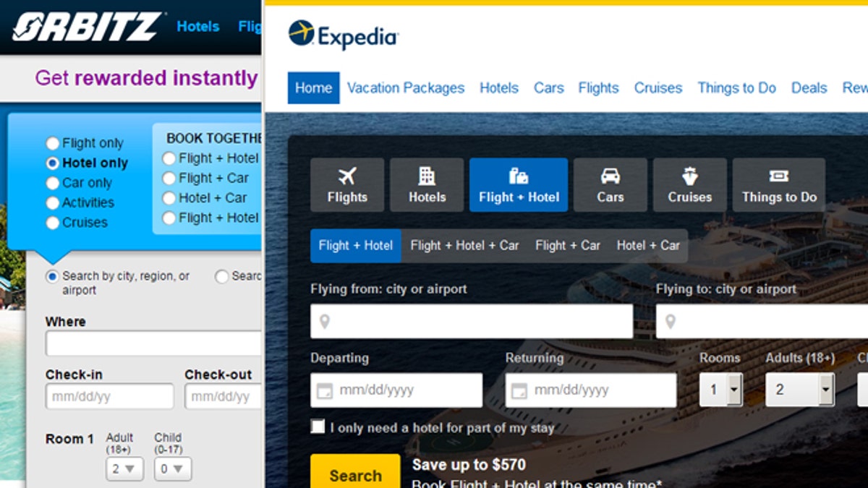Select the Orbitz "Flight only" radio button
The height and width of the screenshot is (488, 868).
click(x=53, y=143)
